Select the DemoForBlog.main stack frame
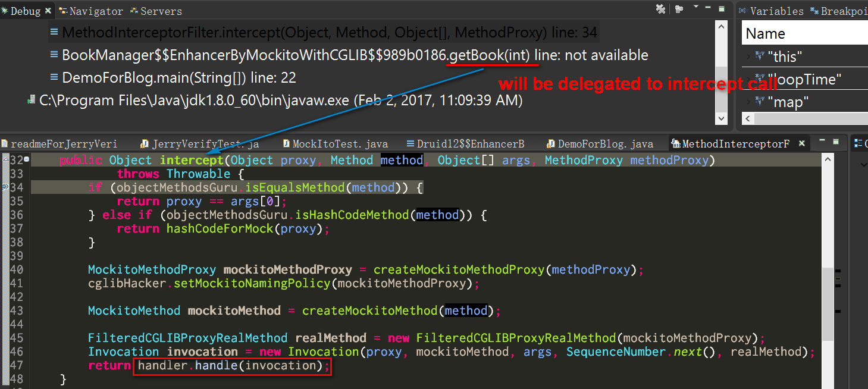868x389 pixels. tap(179, 78)
